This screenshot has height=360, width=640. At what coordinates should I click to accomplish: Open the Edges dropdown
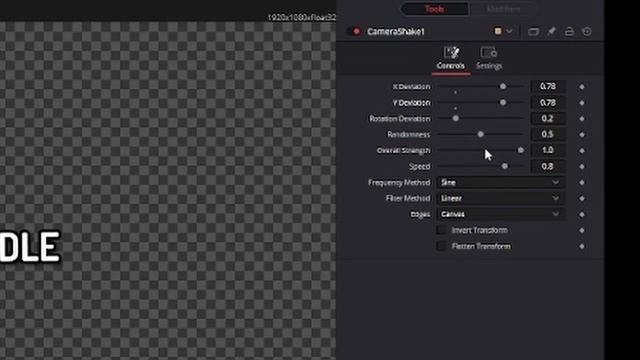pos(501,214)
